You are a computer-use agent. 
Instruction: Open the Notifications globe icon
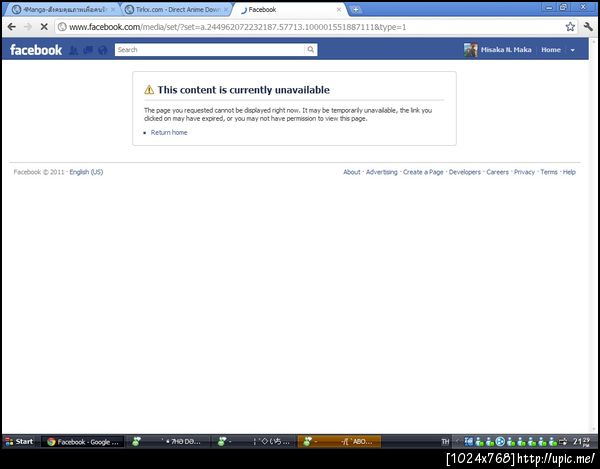click(x=102, y=50)
